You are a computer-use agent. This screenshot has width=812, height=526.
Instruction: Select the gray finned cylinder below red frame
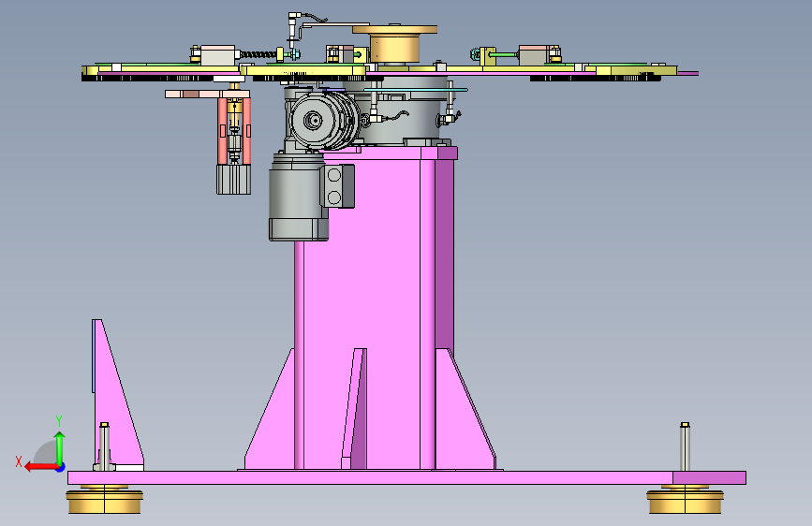point(233,179)
